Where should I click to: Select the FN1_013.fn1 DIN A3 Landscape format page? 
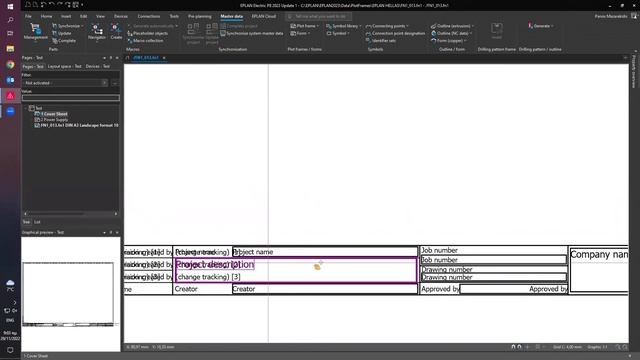point(77,125)
